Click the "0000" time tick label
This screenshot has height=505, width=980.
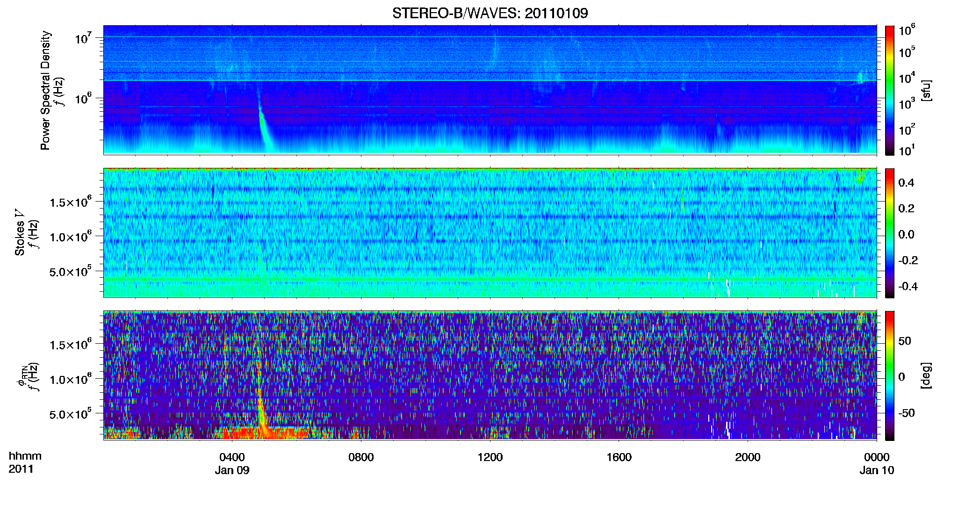click(877, 457)
